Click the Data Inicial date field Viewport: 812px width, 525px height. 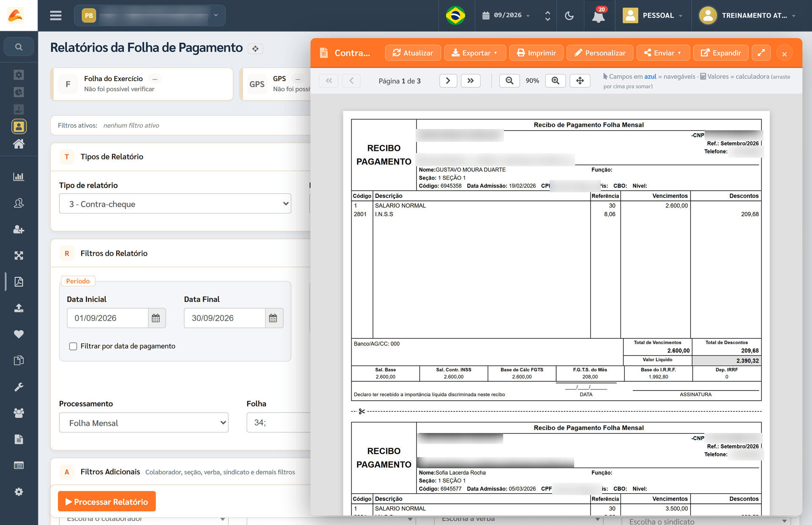[x=107, y=318]
